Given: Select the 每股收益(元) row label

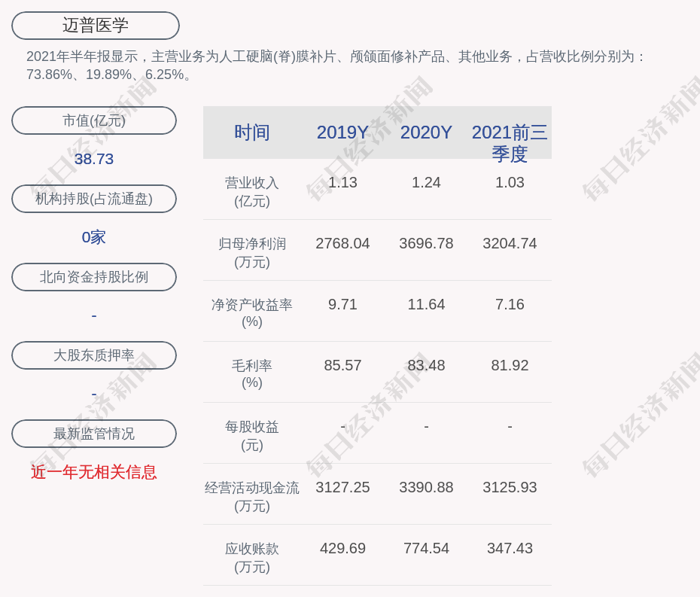Looking at the screenshot, I should click(252, 436).
